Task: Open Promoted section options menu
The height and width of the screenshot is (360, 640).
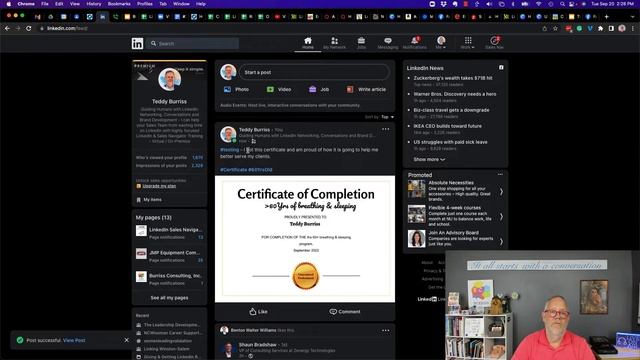Action: click(500, 175)
